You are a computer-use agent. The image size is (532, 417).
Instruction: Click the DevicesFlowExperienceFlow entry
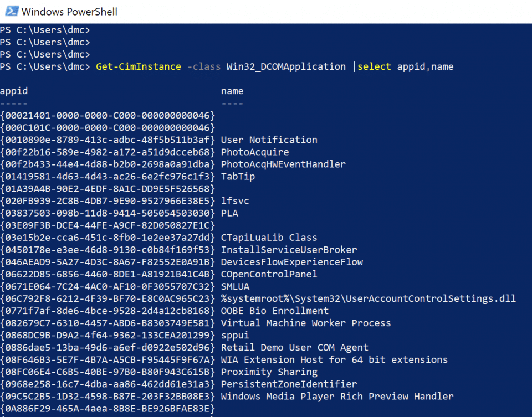coord(292,262)
